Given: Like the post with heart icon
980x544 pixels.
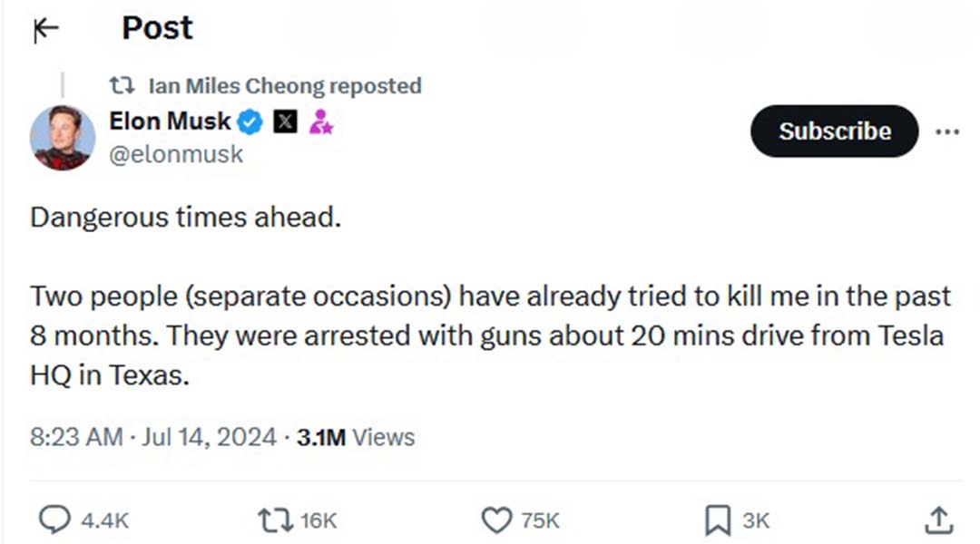Looking at the screenshot, I should 497,520.
